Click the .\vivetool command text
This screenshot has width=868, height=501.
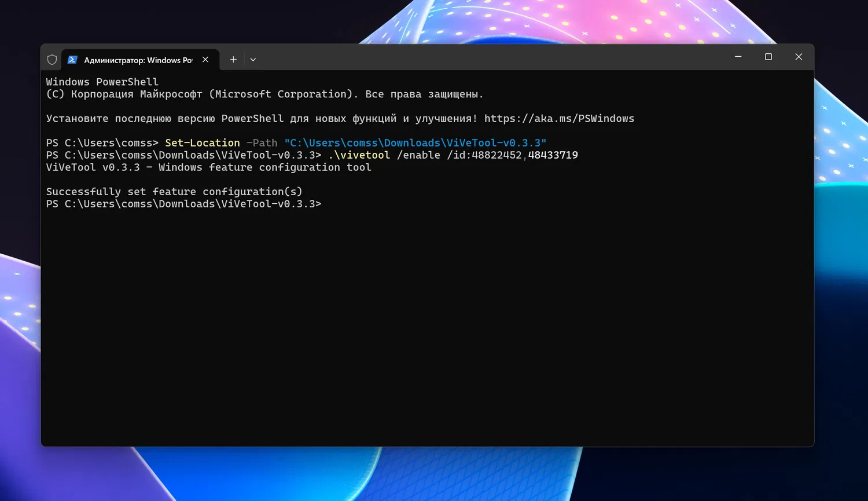pyautogui.click(x=359, y=155)
